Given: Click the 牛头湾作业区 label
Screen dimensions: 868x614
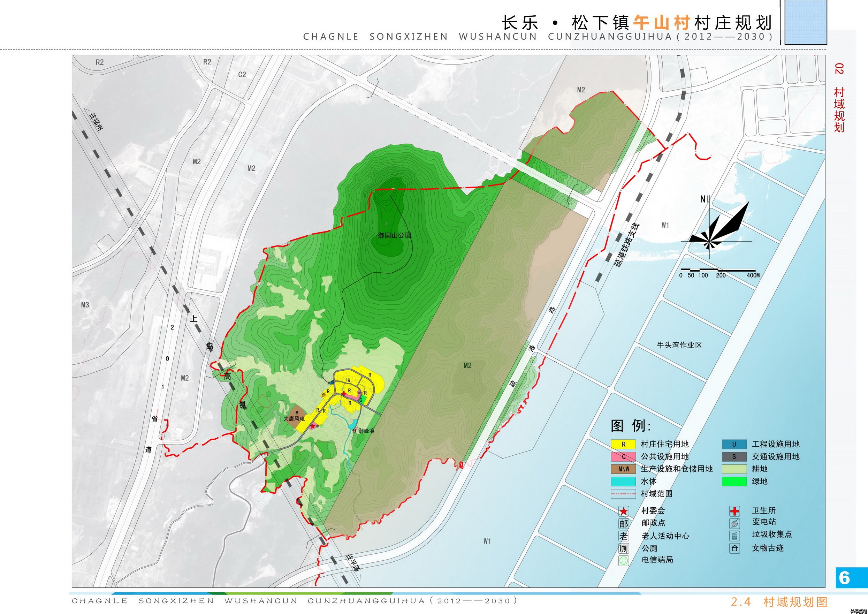Looking at the screenshot, I should (679, 345).
